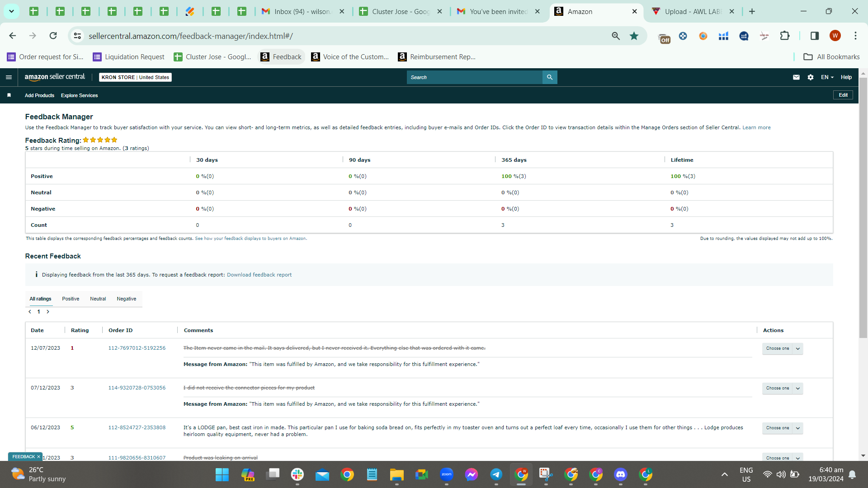This screenshot has height=488, width=868.
Task: Open the browser Extensions puzzle icon
Action: (785, 36)
